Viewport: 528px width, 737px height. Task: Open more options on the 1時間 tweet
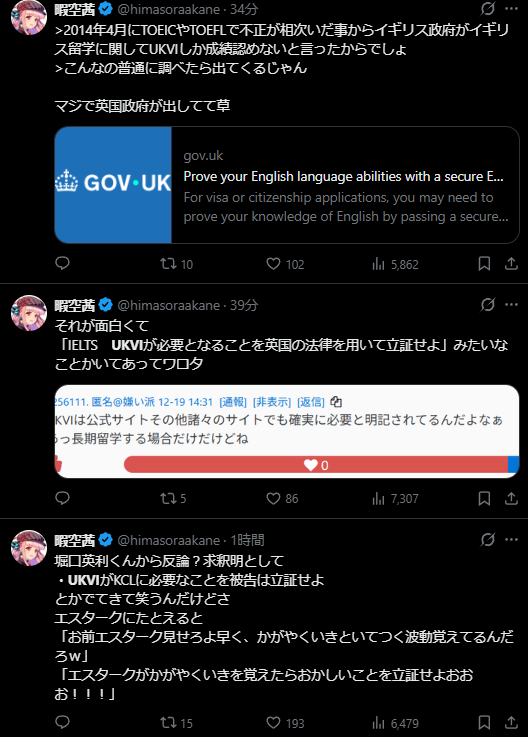tap(511, 540)
